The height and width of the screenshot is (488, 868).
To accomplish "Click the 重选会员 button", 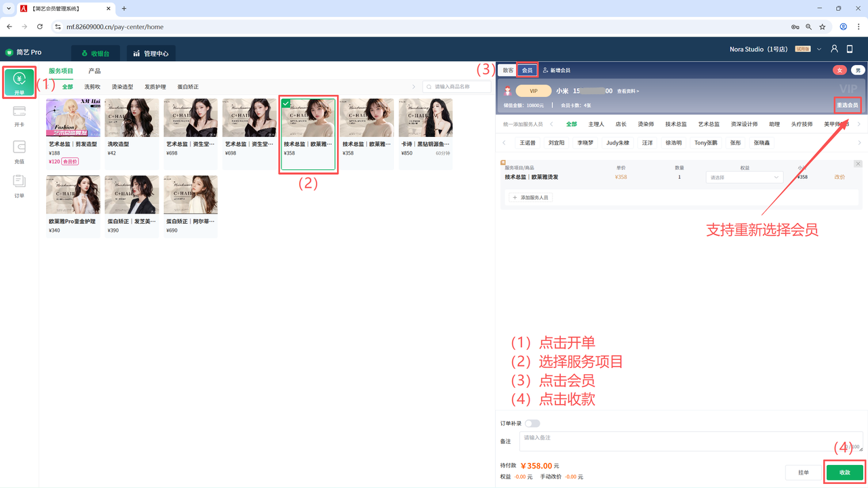I will tap(847, 105).
